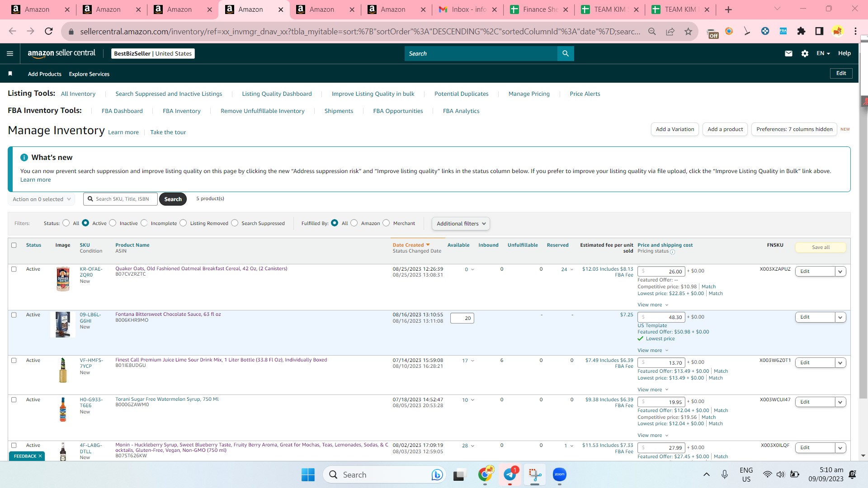Launch Chrome from the taskbar
The height and width of the screenshot is (488, 868).
pyautogui.click(x=486, y=474)
